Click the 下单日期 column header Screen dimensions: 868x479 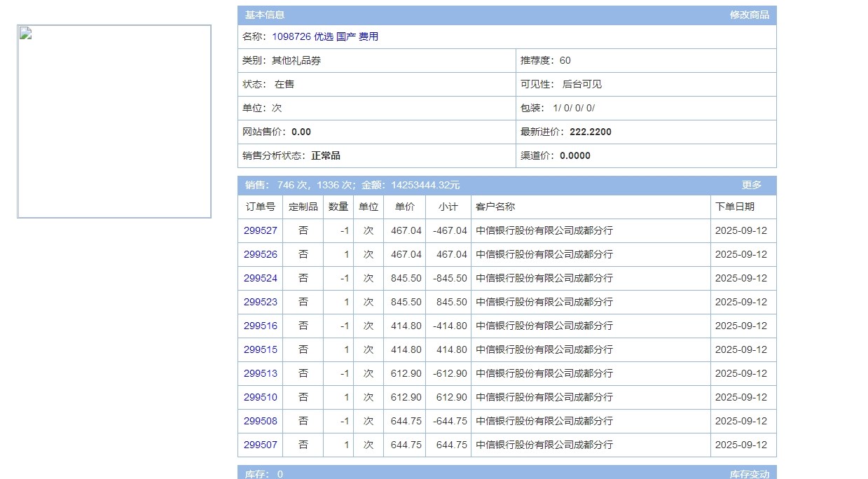click(x=735, y=207)
